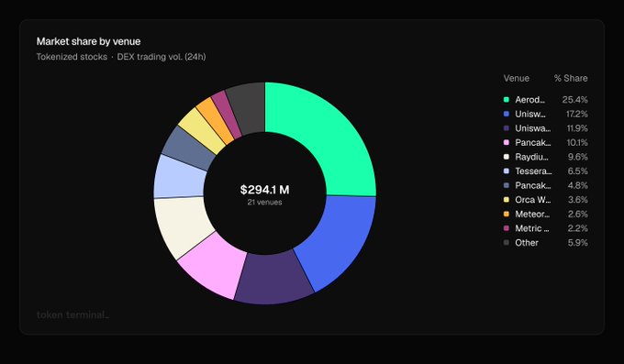The image size is (624, 364).
Task: Select the Raydiu... venue label
Action: tap(531, 157)
